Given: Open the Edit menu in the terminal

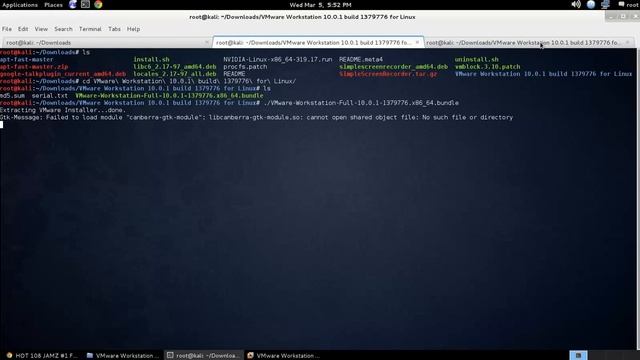Looking at the screenshot, I should [23, 29].
